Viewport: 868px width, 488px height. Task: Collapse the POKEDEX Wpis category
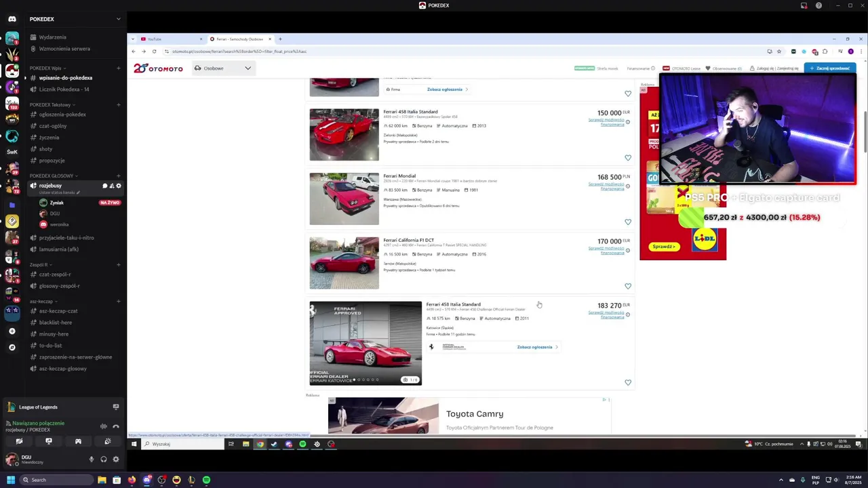coord(47,68)
